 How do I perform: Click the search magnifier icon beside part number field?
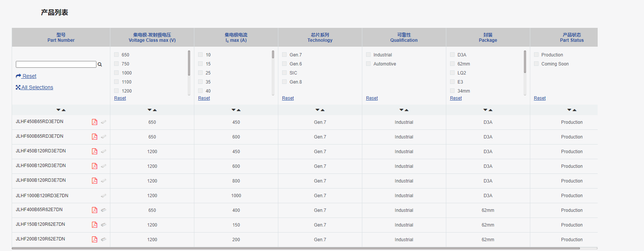coord(100,64)
